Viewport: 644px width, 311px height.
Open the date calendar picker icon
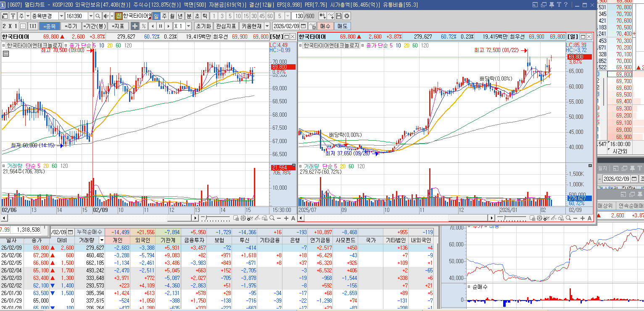coord(303,26)
